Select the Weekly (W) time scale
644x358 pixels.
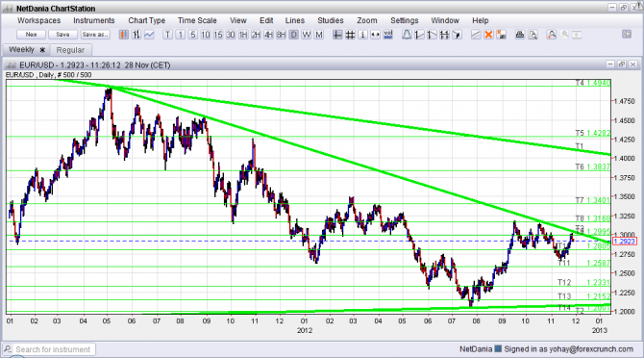[x=307, y=35]
